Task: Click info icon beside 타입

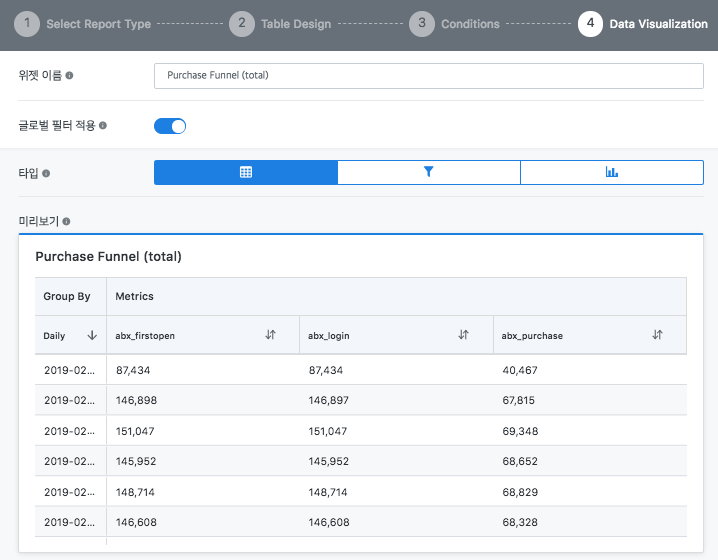Action: click(x=46, y=174)
